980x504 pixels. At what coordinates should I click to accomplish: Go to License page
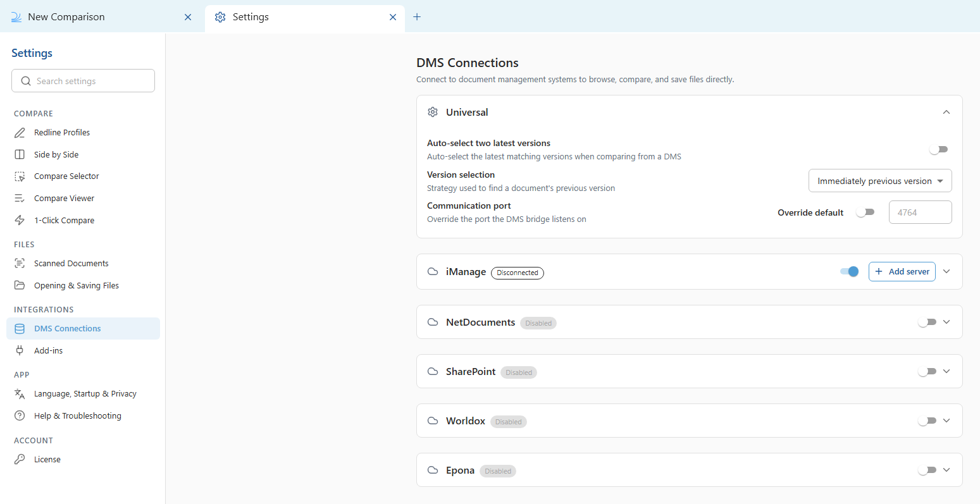tap(83, 459)
